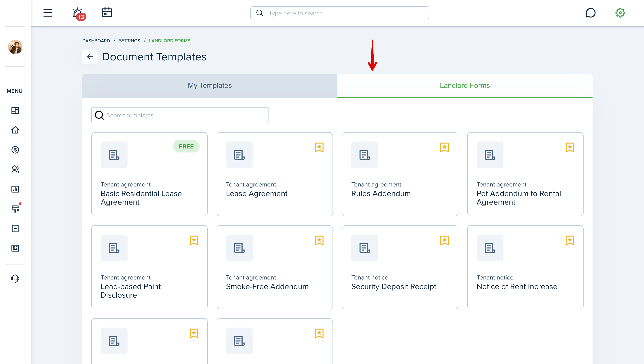Click premium bookmark on Notice of Rent Increase
Image resolution: width=644 pixels, height=364 pixels.
(x=570, y=240)
